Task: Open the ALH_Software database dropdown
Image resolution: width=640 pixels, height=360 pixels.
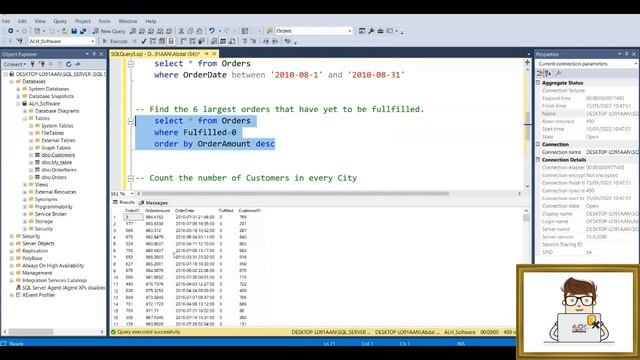Action: pos(93,41)
